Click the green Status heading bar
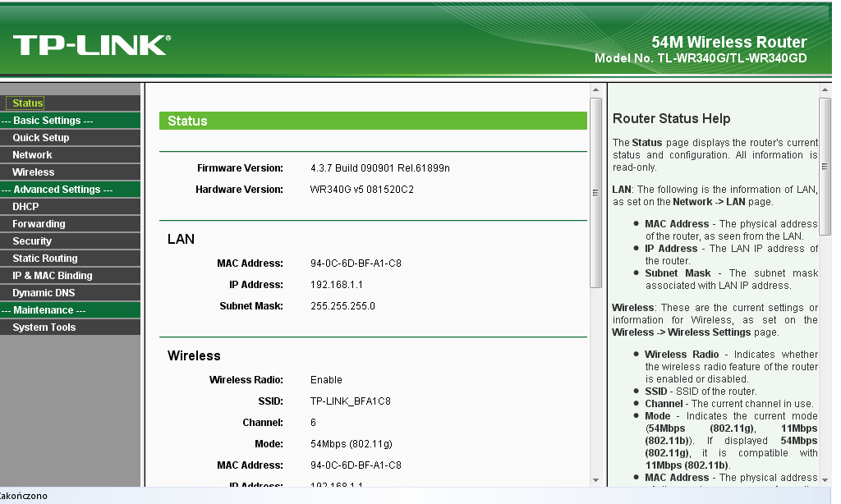Viewport: 841px width, 504px height. [x=373, y=121]
